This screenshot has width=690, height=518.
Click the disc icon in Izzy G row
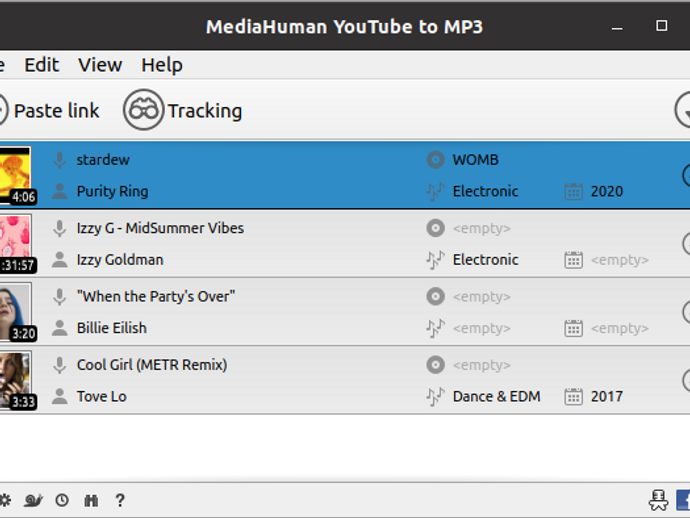(435, 228)
